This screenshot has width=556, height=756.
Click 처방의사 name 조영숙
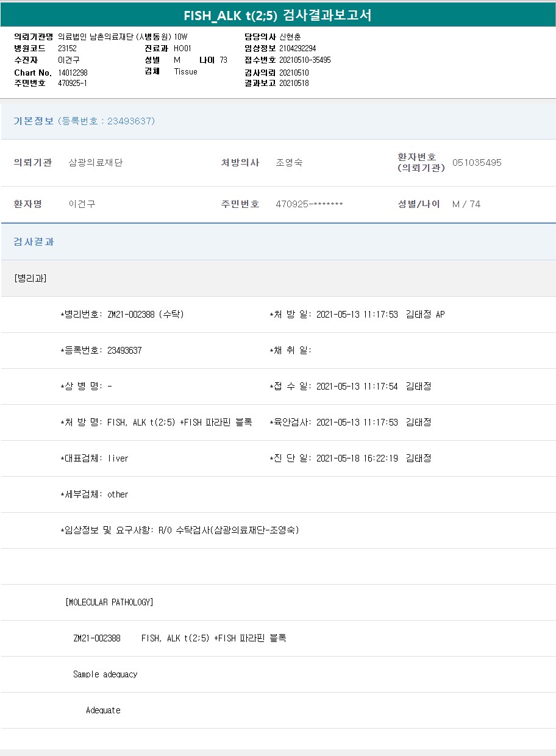tap(289, 163)
